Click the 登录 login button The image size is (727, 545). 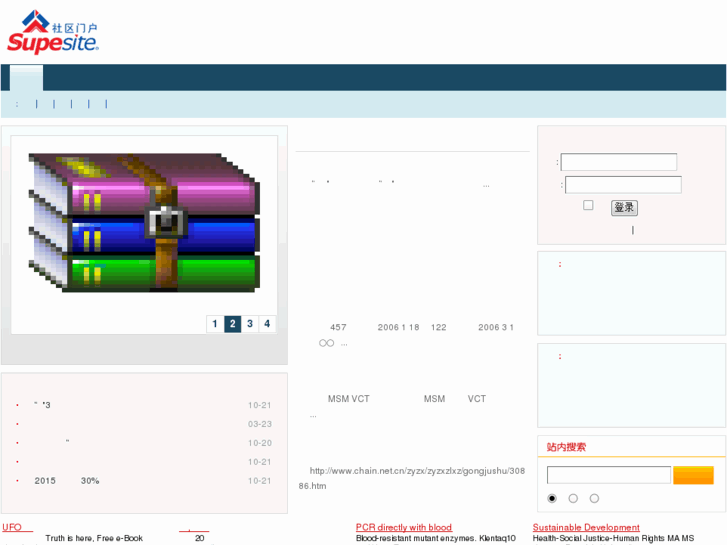624,207
